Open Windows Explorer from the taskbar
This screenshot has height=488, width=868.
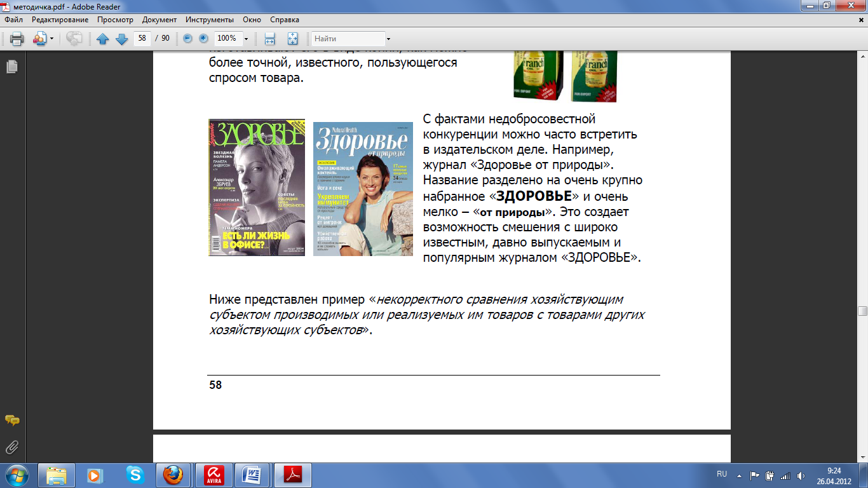tap(57, 475)
